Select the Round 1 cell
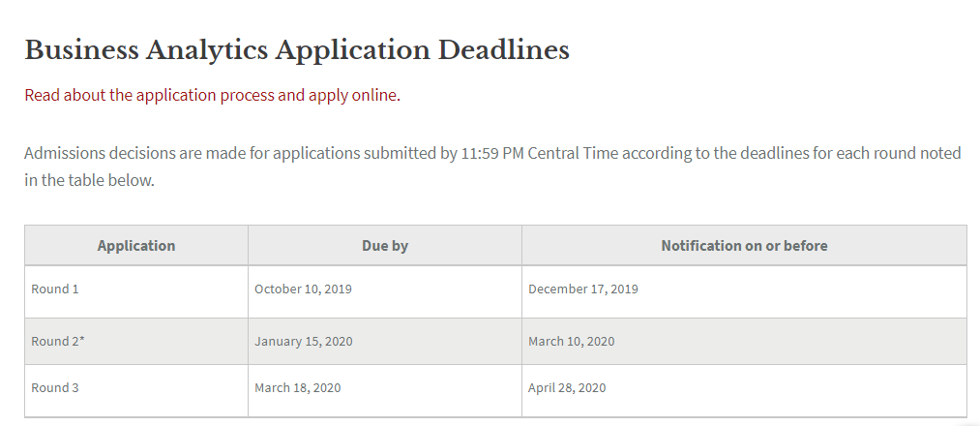 coord(55,289)
